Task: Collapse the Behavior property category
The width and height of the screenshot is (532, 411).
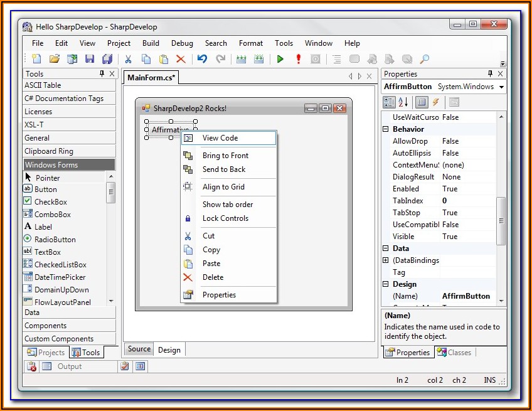Action: click(386, 129)
